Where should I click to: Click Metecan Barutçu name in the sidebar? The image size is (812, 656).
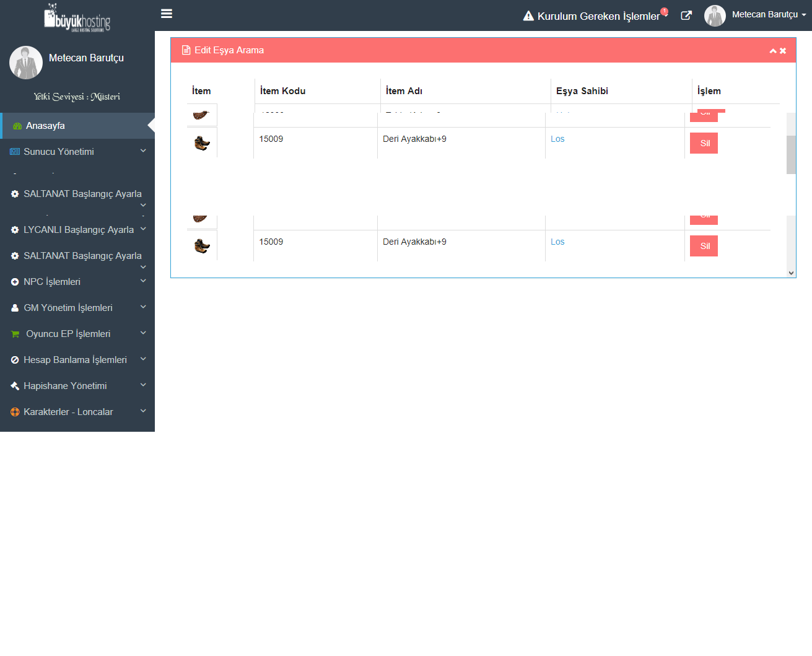pyautogui.click(x=86, y=58)
